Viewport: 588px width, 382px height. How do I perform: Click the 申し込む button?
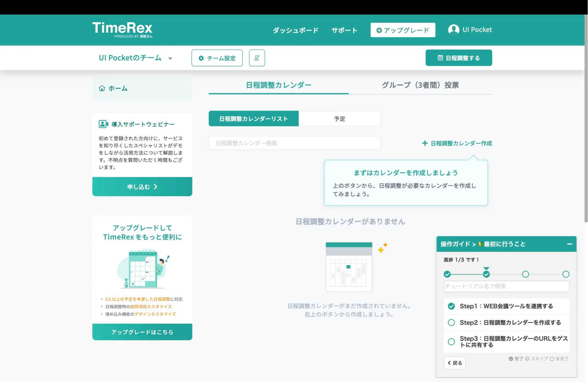pyautogui.click(x=142, y=187)
